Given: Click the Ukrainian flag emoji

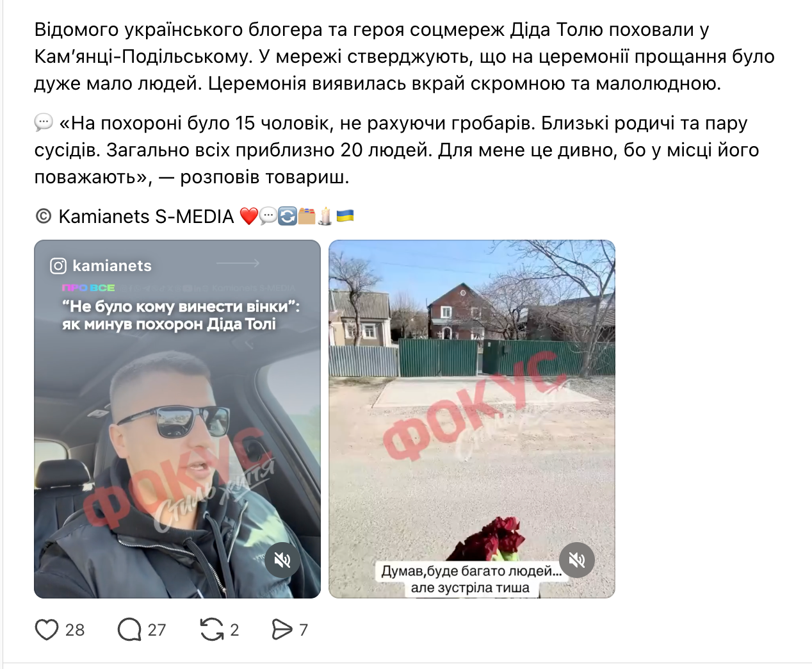Looking at the screenshot, I should 345,216.
